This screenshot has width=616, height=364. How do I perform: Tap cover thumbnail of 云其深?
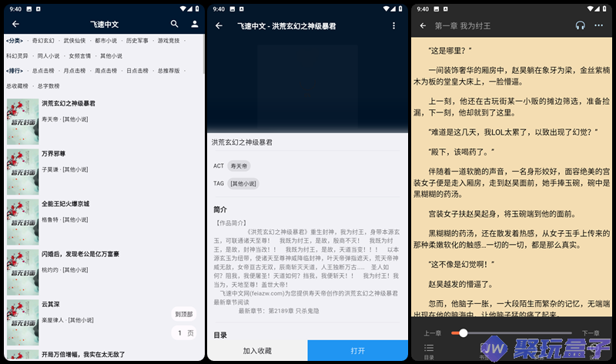[x=23, y=322]
